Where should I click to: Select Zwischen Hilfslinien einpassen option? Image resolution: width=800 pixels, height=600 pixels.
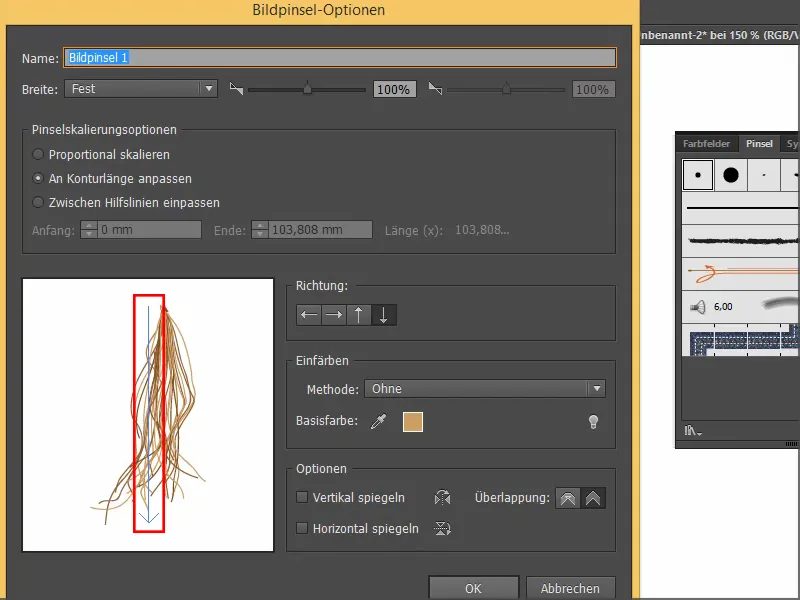coord(38,203)
